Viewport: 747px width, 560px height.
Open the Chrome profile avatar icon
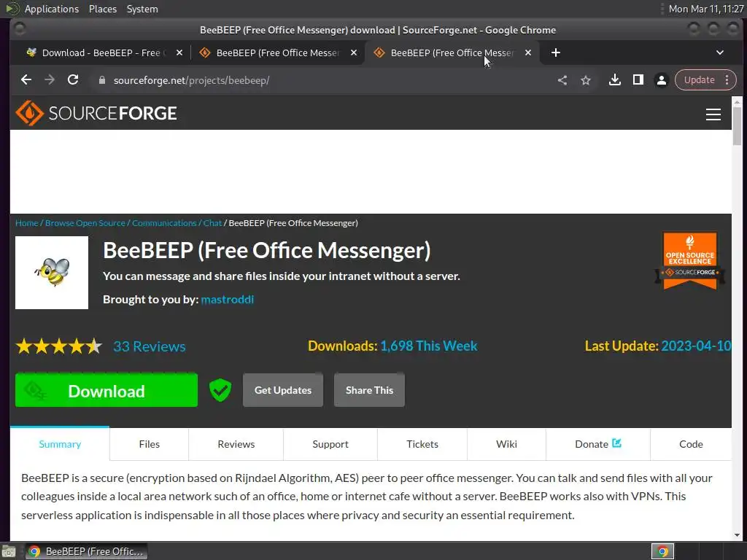tap(661, 80)
